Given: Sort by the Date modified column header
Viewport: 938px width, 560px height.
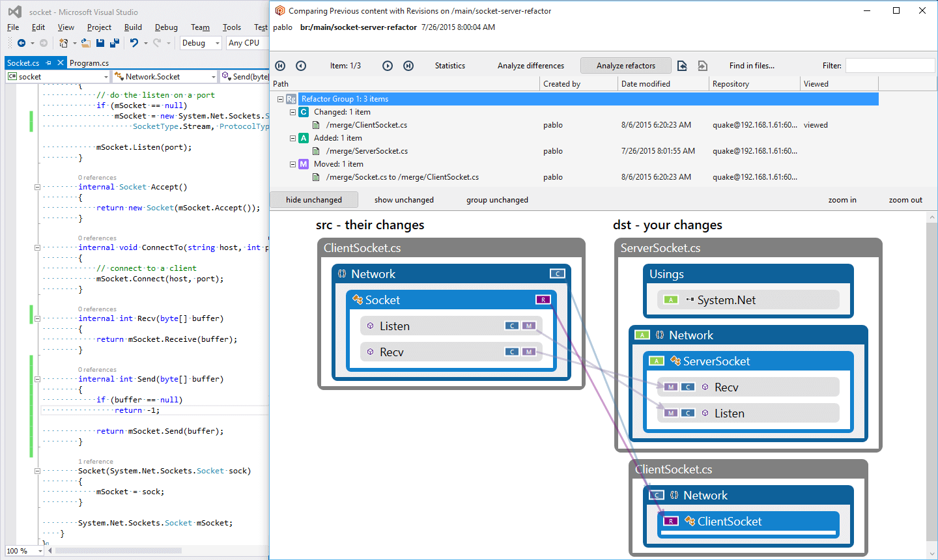Looking at the screenshot, I should (x=663, y=84).
